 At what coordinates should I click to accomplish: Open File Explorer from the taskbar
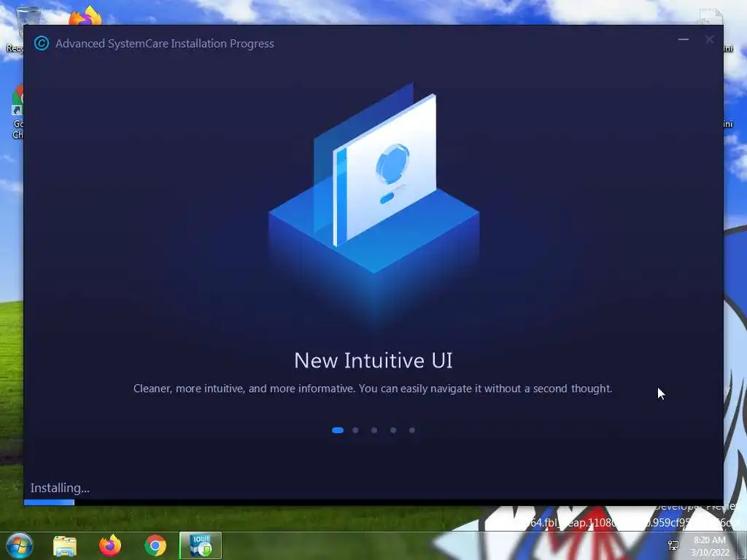pyautogui.click(x=65, y=546)
